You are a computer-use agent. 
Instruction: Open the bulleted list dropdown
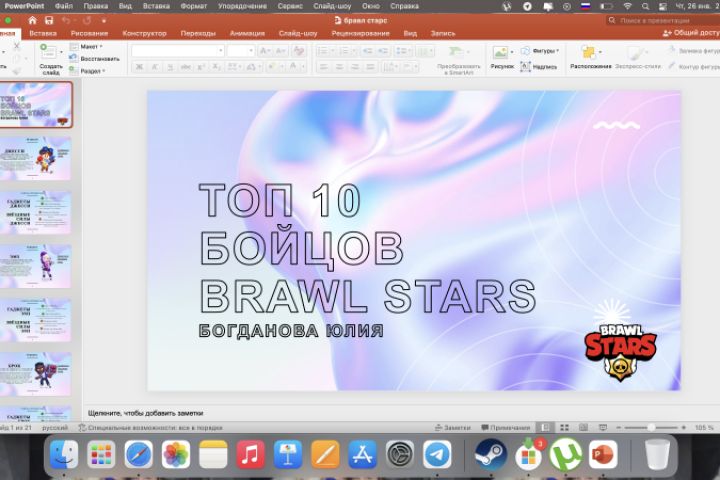click(333, 51)
